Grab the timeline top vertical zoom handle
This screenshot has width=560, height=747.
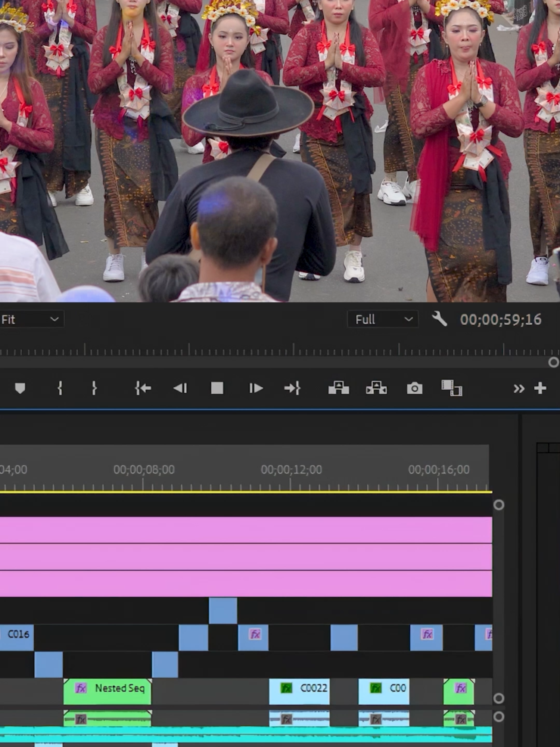[x=499, y=505]
